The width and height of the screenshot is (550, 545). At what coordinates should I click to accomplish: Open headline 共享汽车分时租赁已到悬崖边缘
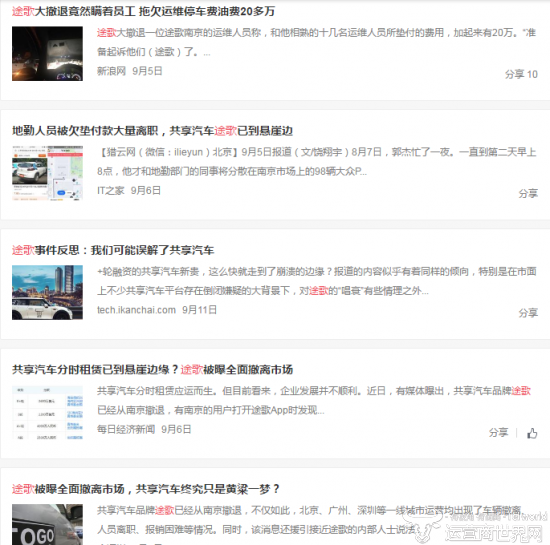coord(152,369)
